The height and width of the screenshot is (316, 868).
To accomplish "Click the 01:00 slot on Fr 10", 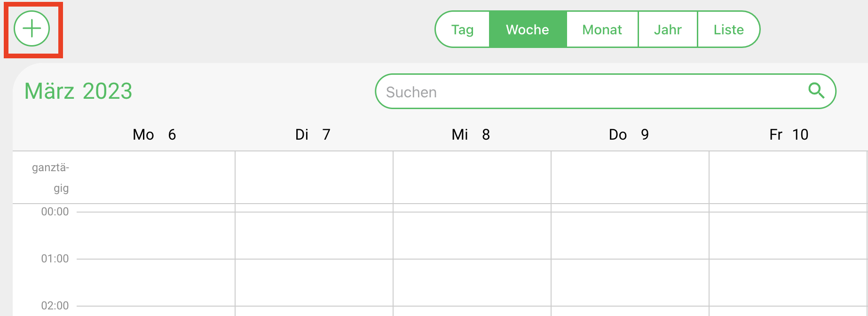I will [x=788, y=282].
